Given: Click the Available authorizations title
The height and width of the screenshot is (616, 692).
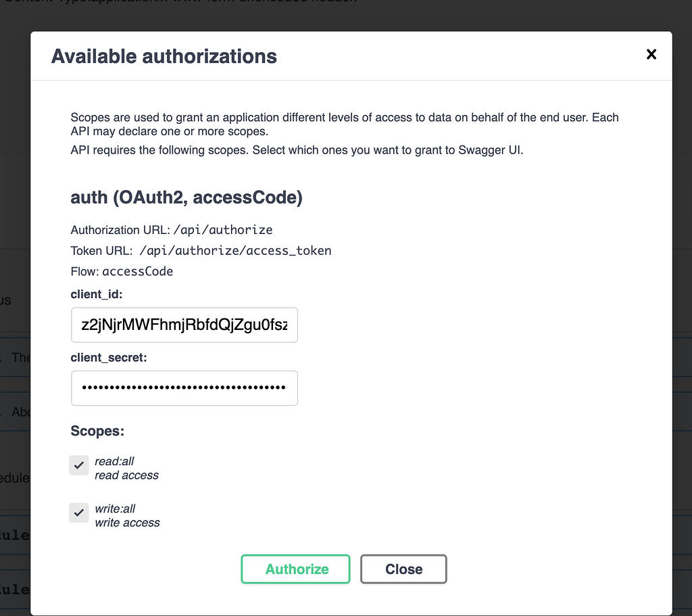Looking at the screenshot, I should [x=164, y=56].
